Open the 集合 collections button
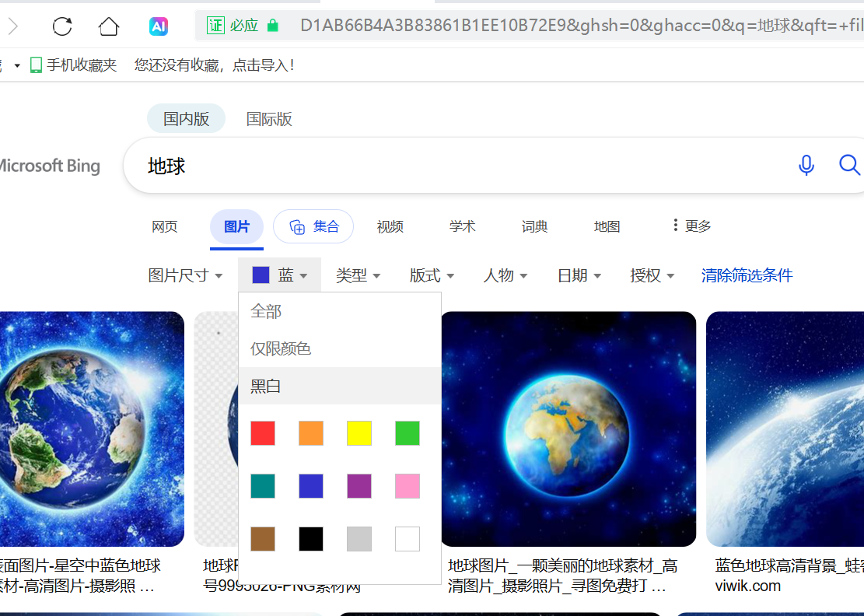The width and height of the screenshot is (864, 616). coord(313,226)
